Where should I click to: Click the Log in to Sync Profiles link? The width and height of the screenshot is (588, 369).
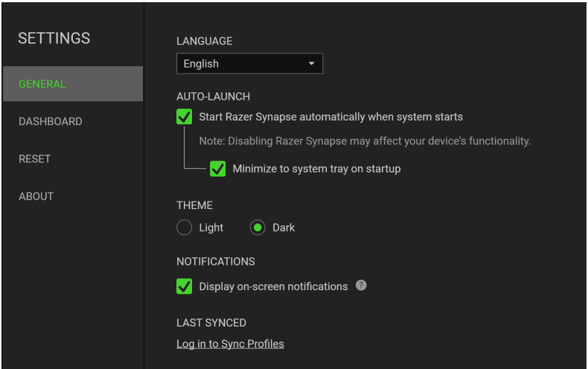230,344
